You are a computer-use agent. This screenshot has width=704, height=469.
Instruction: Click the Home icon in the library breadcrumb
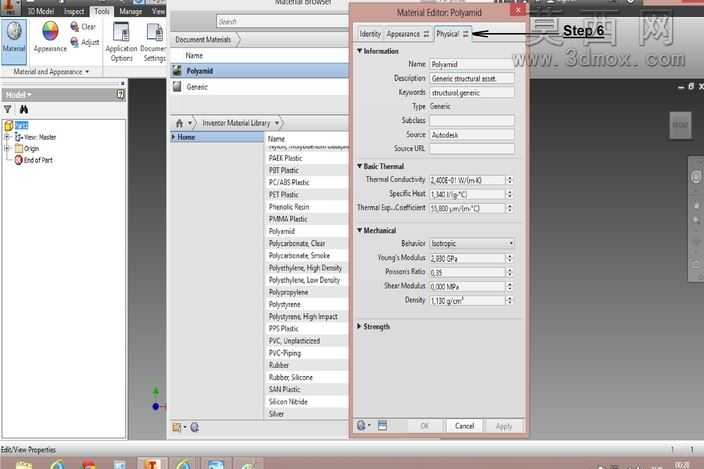point(179,123)
